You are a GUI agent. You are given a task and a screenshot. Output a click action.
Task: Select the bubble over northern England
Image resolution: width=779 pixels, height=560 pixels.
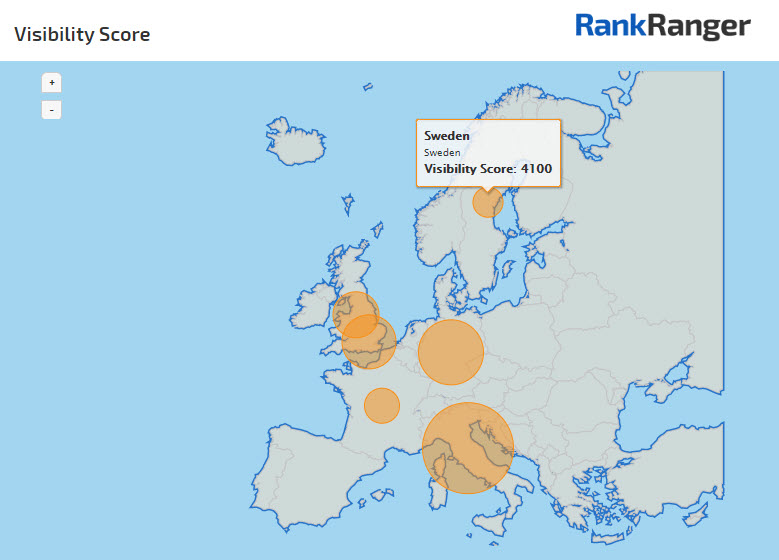[x=356, y=315]
